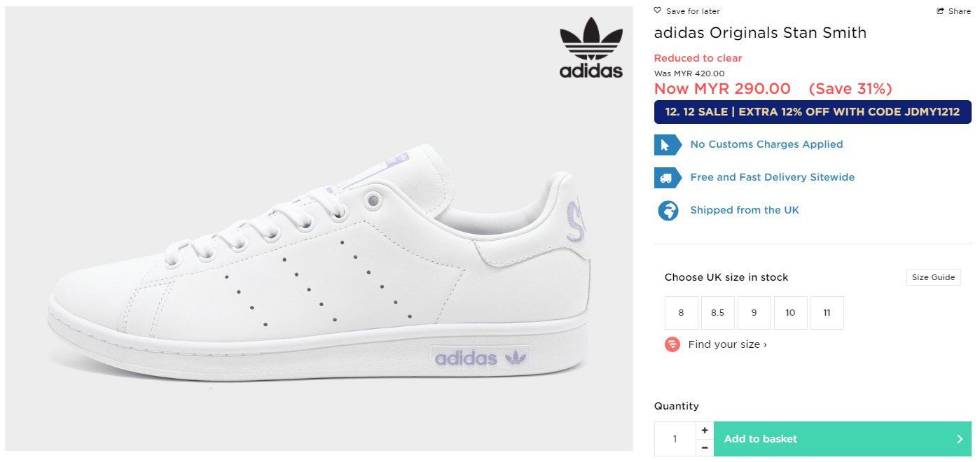980x462 pixels.
Task: Click the Share arrow icon
Action: click(941, 11)
